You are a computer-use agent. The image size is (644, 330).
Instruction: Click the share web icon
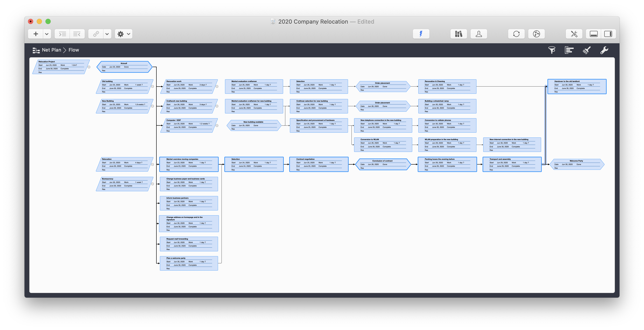coord(536,34)
